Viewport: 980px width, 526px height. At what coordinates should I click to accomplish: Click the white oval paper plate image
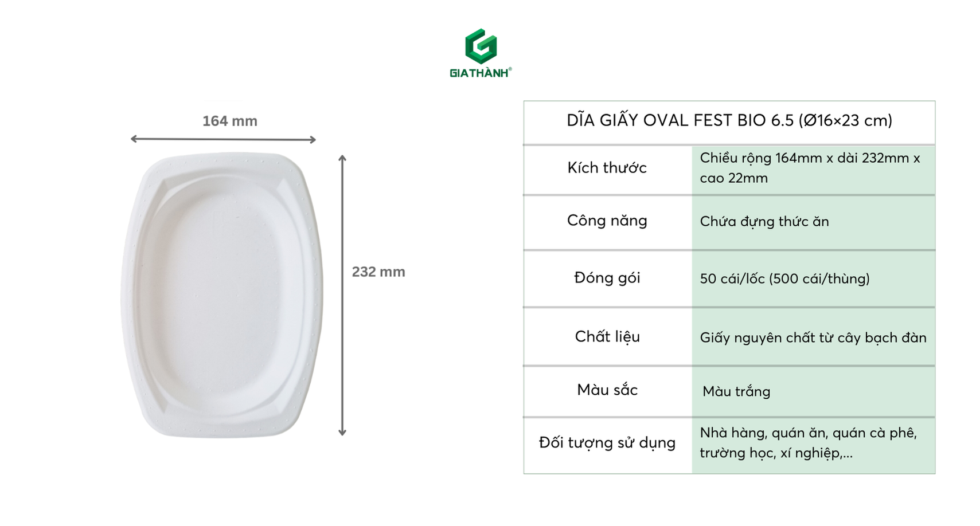click(222, 295)
